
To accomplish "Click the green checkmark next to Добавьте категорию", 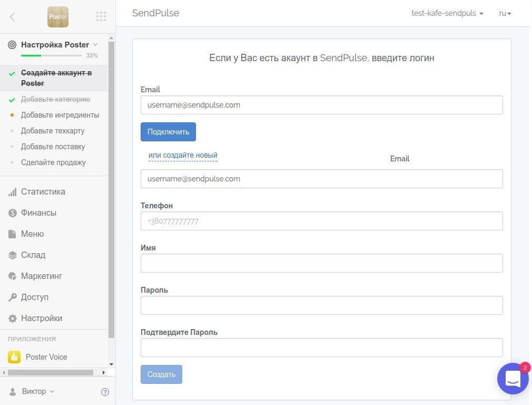I will [12, 100].
